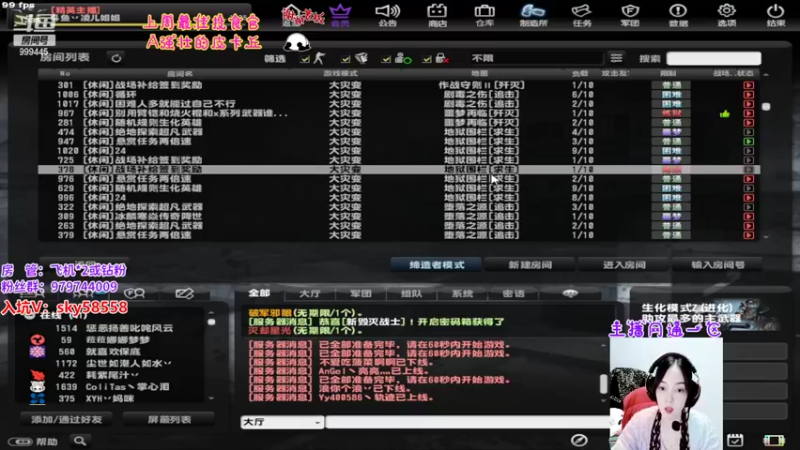This screenshot has height=450, width=800.
Task: Click the ticket icon at bottom right corner
Action: (x=773, y=440)
